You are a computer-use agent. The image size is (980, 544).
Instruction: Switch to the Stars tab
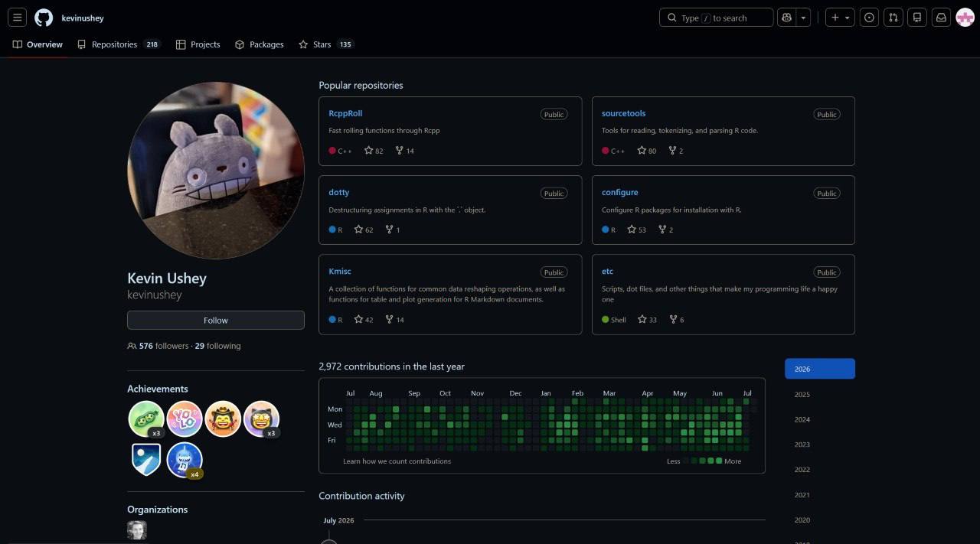326,44
